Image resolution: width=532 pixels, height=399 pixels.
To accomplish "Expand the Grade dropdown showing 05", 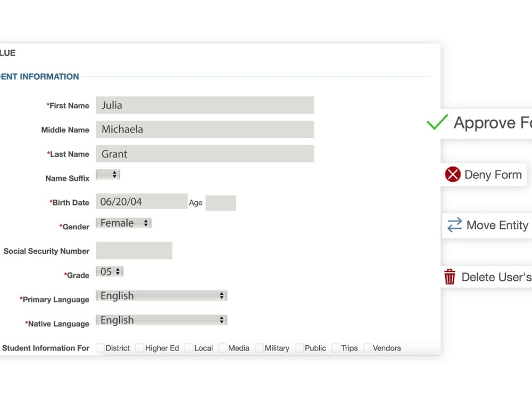I will click(110, 271).
